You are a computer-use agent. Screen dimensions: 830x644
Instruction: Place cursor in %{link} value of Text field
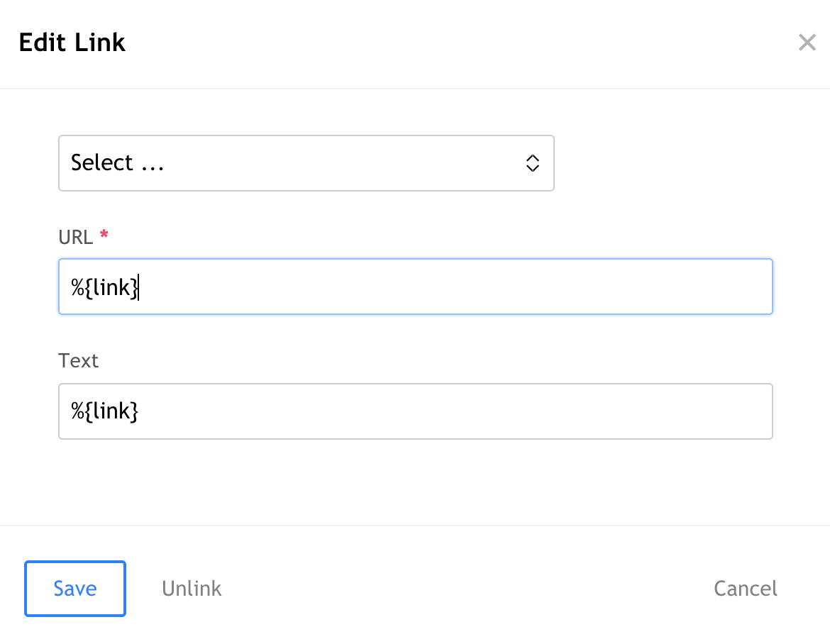pos(104,411)
